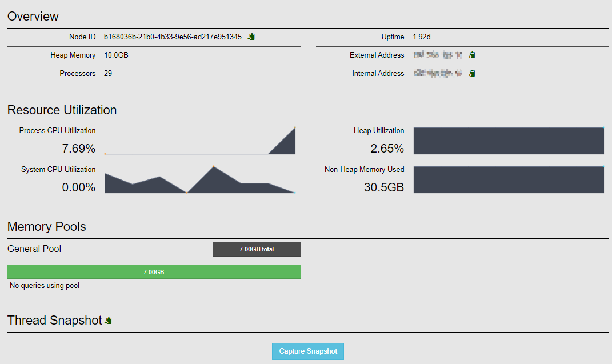Click the Heap Memory label

click(x=73, y=55)
